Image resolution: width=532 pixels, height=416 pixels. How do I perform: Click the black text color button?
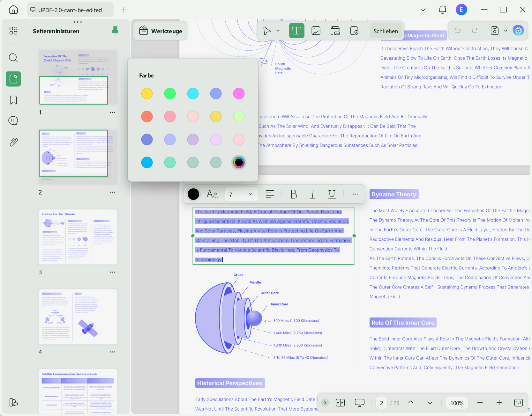click(x=193, y=194)
